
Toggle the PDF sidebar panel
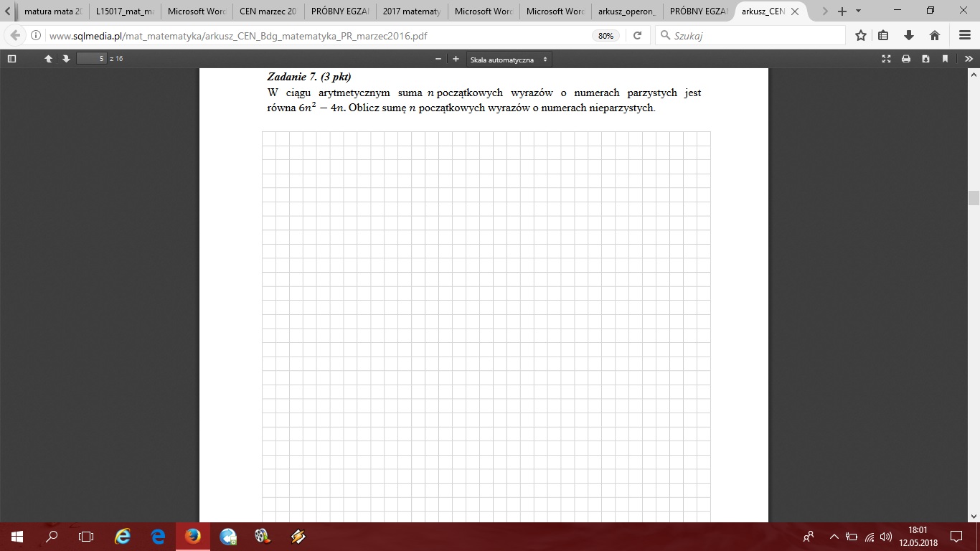tap(11, 59)
